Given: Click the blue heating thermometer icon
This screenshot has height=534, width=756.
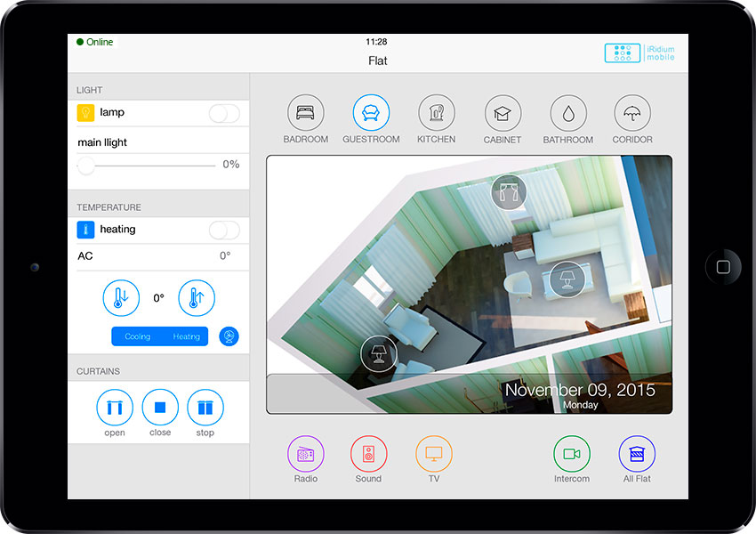Looking at the screenshot, I should tap(85, 230).
